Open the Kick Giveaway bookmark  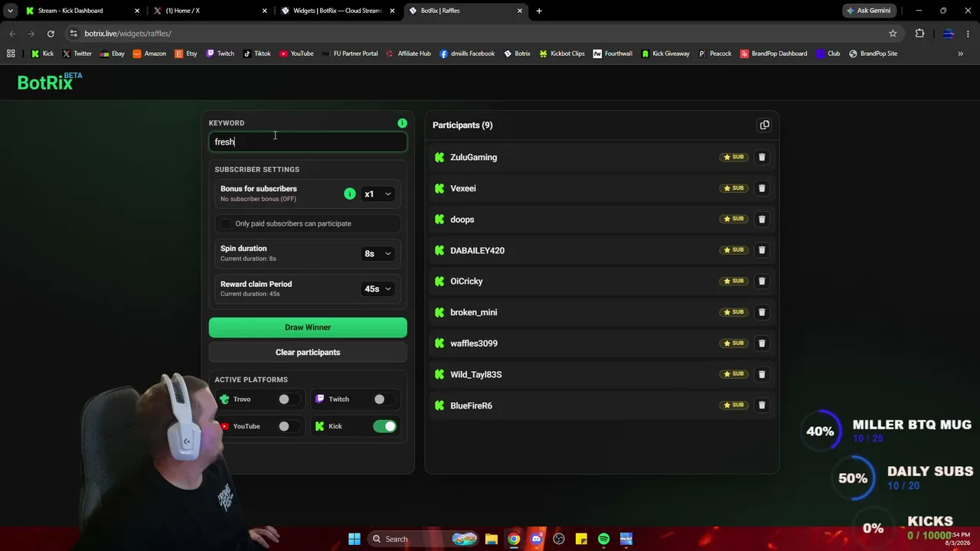(x=665, y=54)
